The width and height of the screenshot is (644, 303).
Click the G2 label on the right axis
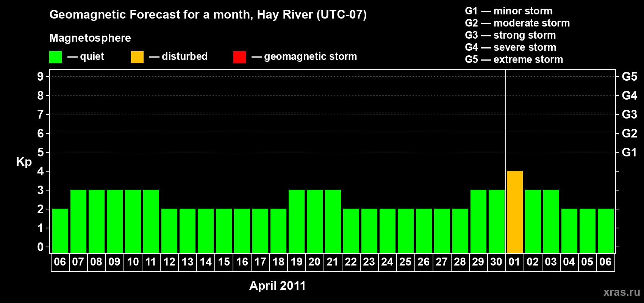(629, 133)
